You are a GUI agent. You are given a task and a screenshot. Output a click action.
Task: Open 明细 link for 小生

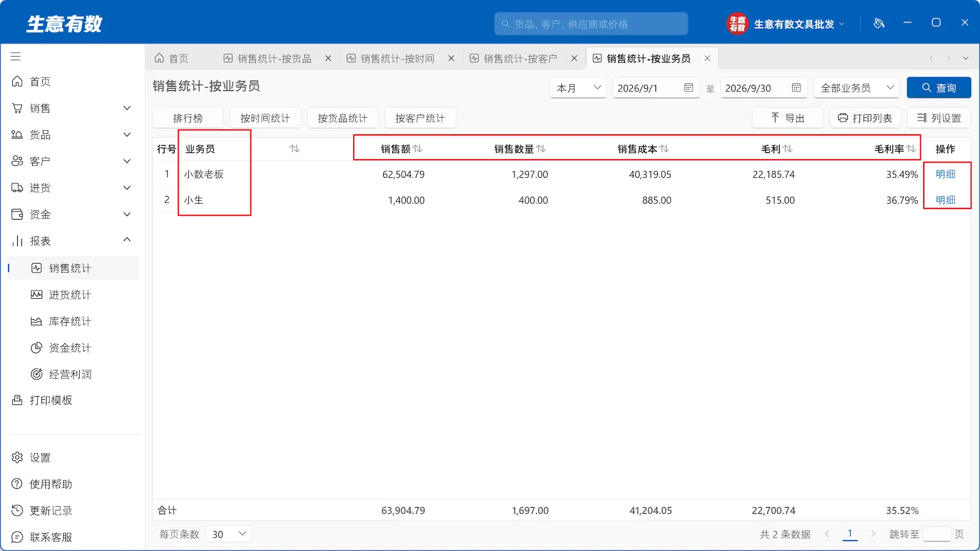(945, 200)
